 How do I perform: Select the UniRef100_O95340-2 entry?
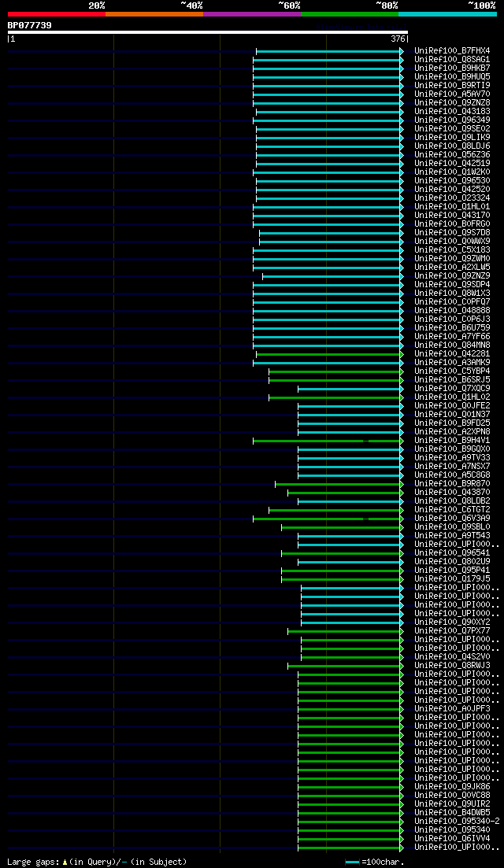[x=457, y=822]
